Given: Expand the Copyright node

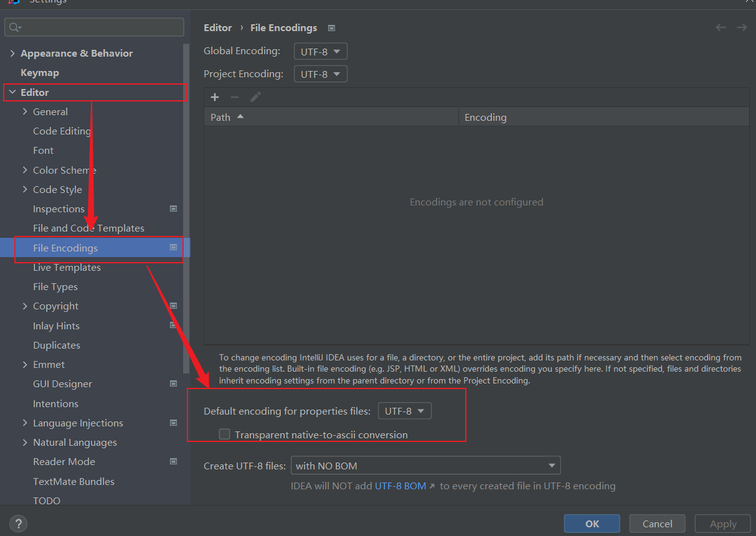Looking at the screenshot, I should (25, 306).
